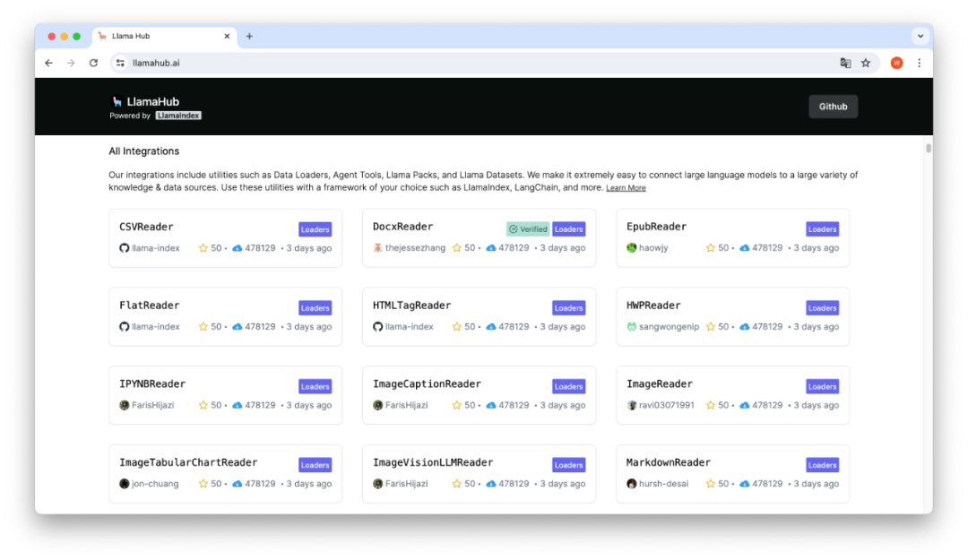The image size is (968, 560).
Task: Click the browser forward arrow
Action: 71,63
